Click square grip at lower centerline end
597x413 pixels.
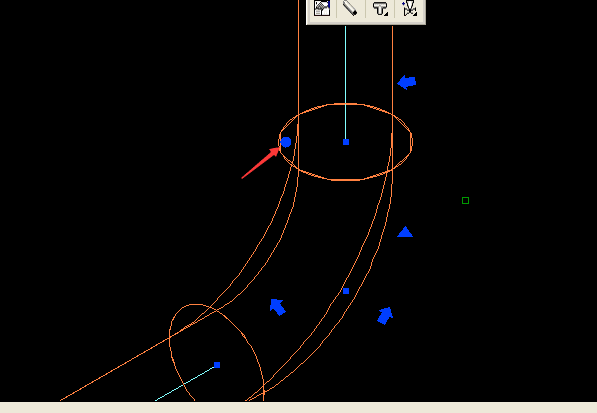click(x=217, y=365)
